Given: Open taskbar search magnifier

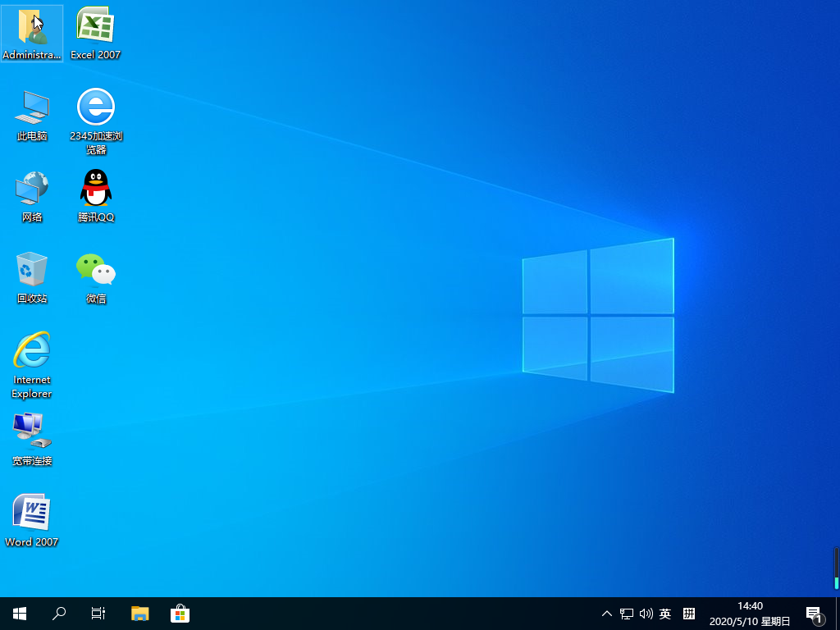Looking at the screenshot, I should point(59,614).
